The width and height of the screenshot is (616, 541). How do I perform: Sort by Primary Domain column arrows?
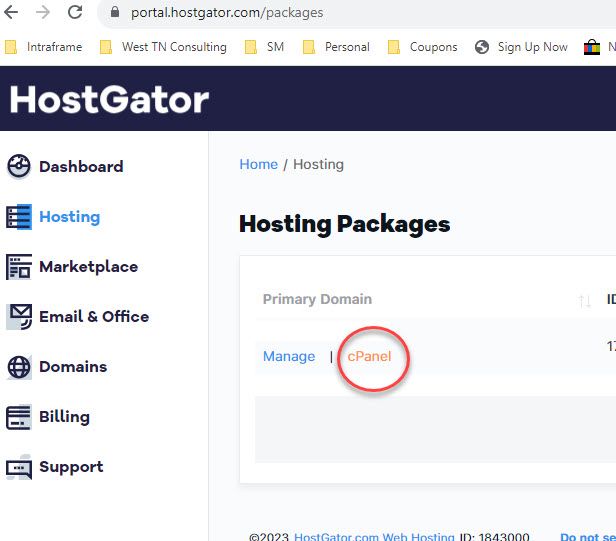585,301
